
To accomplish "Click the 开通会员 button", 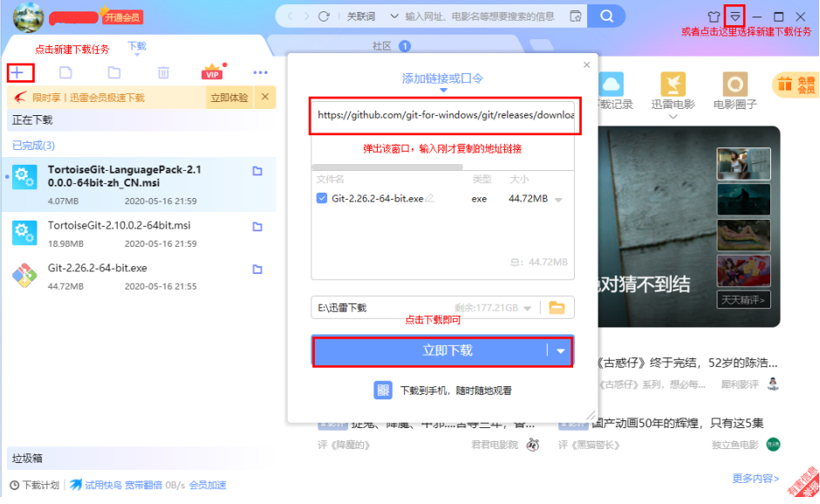I will click(x=122, y=17).
